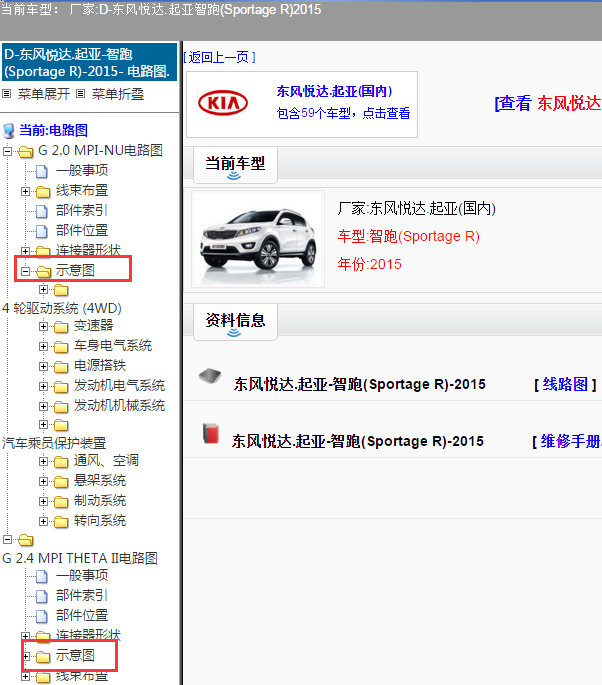The width and height of the screenshot is (602, 685).
Task: Click the 菜单折叠 menu icon
Action: pos(80,93)
